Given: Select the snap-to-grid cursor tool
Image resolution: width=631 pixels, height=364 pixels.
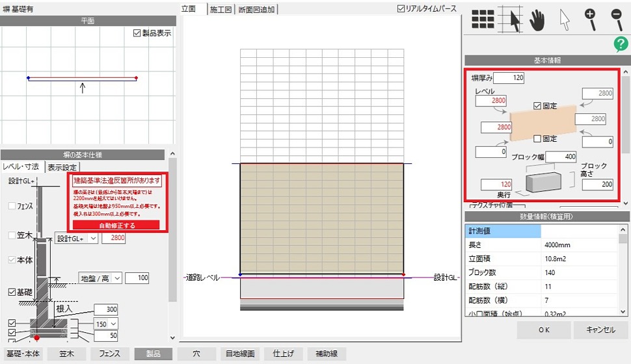Looking at the screenshot, I should pos(510,19).
